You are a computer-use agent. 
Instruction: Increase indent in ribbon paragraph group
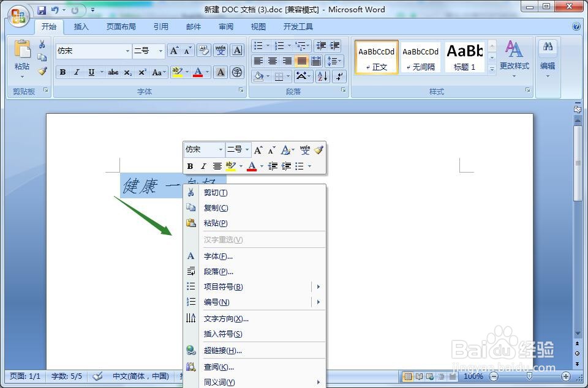tap(334, 46)
